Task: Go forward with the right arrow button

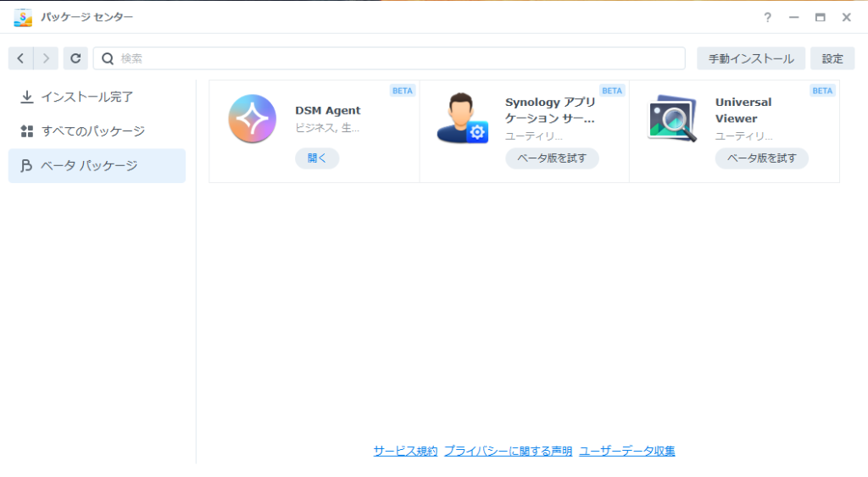Action: [x=46, y=58]
